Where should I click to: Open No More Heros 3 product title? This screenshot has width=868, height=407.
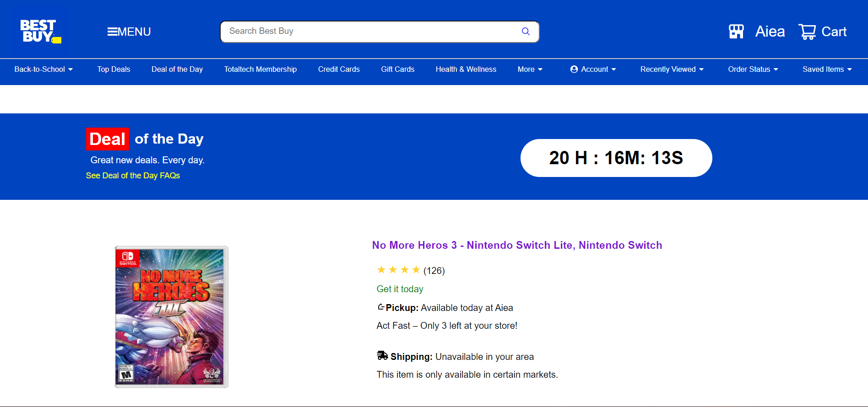tap(517, 245)
